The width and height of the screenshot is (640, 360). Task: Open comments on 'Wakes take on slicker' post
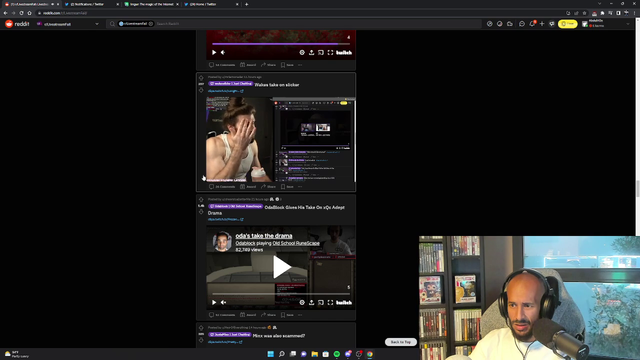tap(222, 187)
